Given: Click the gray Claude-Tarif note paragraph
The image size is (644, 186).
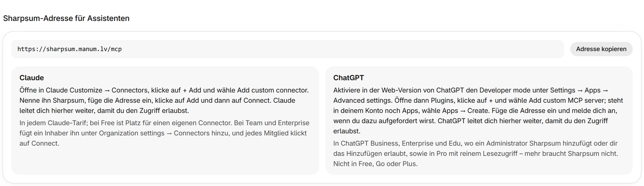Looking at the screenshot, I should pyautogui.click(x=164, y=133).
